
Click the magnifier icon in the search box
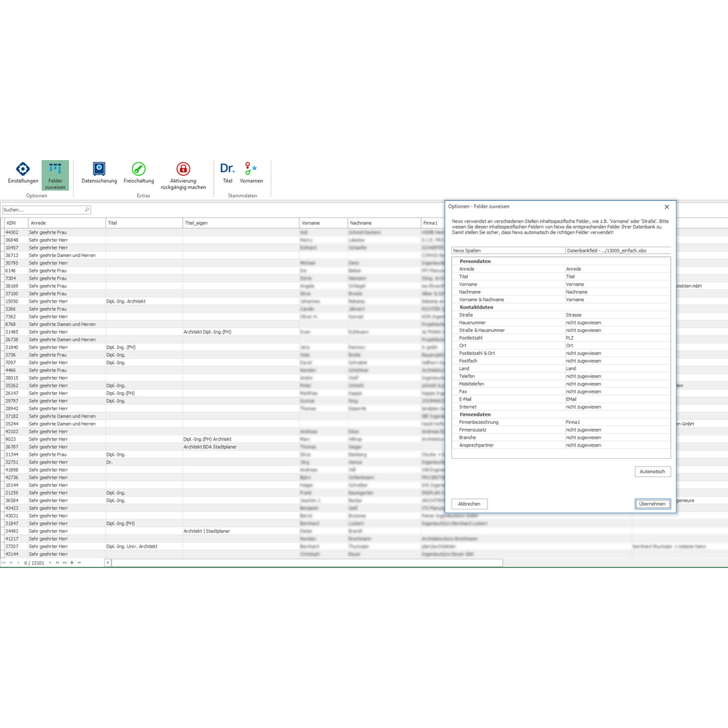coord(86,210)
